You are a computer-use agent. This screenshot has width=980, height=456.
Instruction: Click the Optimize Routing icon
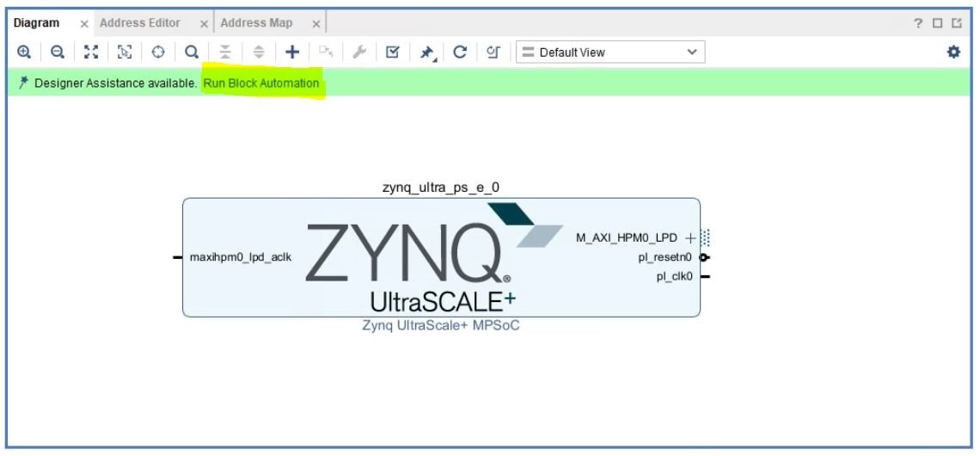(493, 52)
